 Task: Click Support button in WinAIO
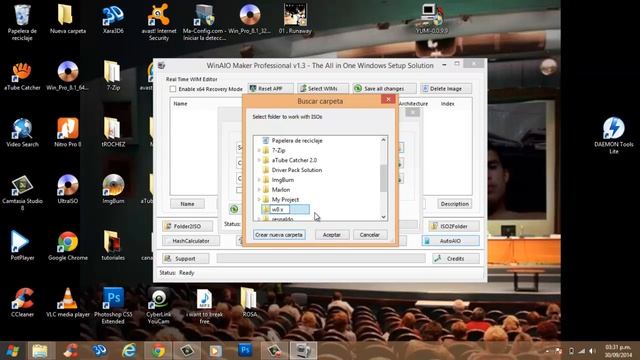coord(185,258)
